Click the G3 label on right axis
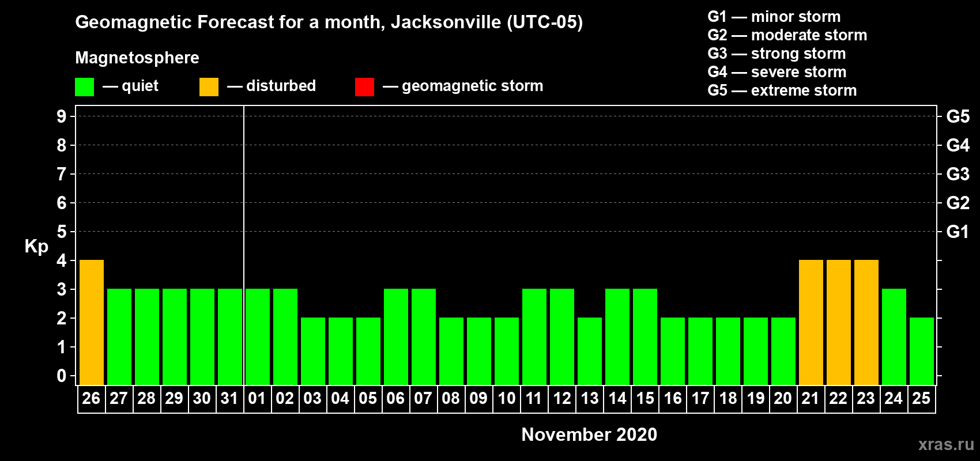980x461 pixels. coord(958,174)
